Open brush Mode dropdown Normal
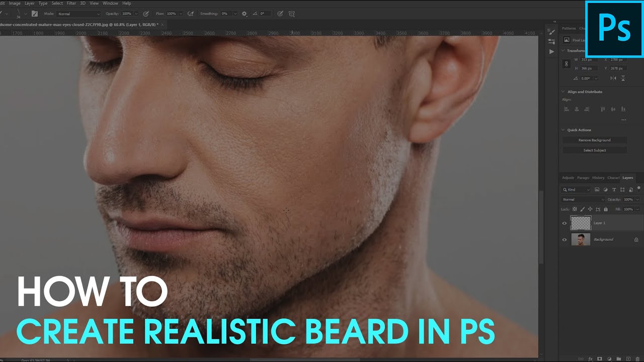This screenshot has width=644, height=362. click(78, 14)
